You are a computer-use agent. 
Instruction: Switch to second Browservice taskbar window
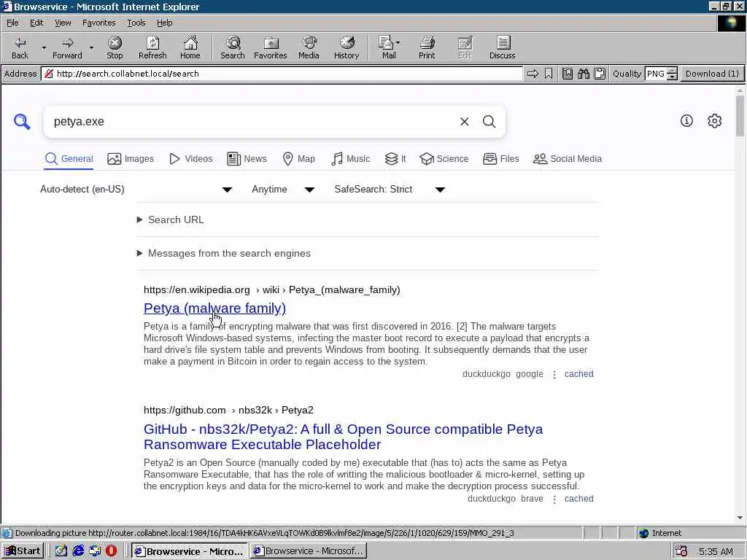309,551
